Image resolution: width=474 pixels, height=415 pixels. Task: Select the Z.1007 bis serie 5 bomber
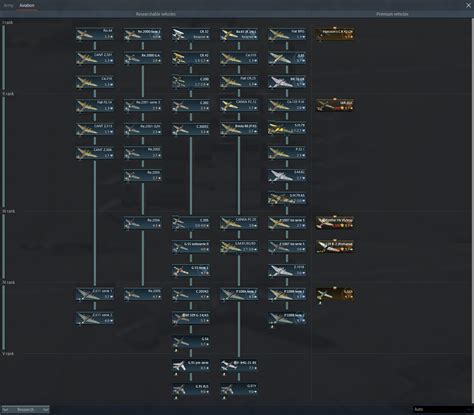point(287,247)
